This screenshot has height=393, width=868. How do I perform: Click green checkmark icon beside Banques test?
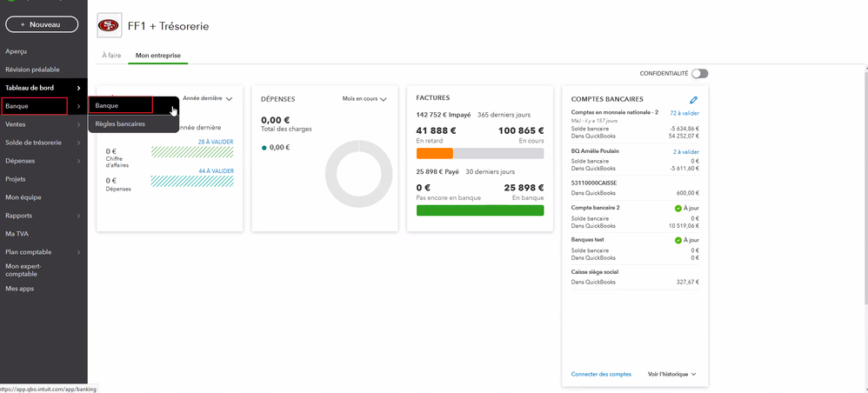pos(678,240)
